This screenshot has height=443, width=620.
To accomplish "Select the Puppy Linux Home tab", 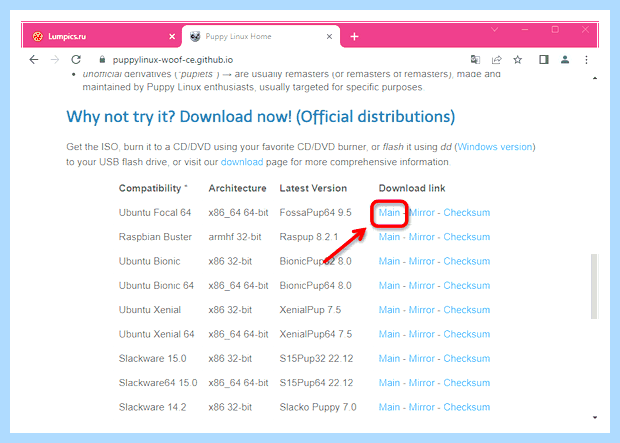I will tap(261, 36).
